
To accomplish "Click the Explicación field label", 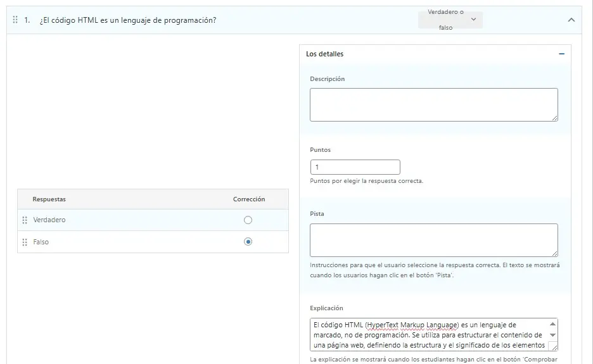I will pyautogui.click(x=326, y=308).
